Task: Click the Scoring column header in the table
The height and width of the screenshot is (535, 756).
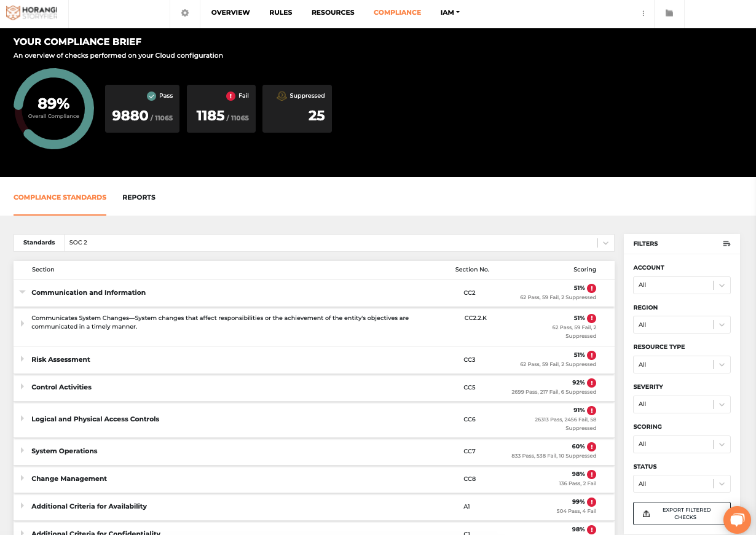Action: tap(585, 270)
